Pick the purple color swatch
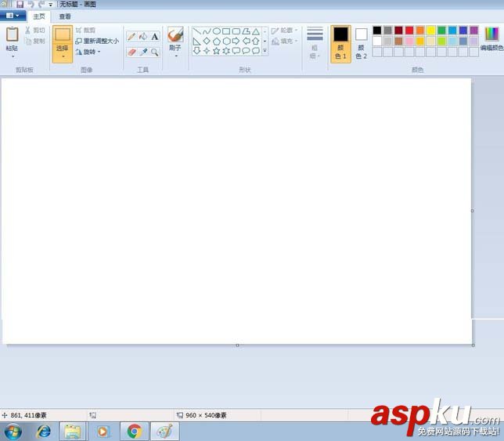 473,31
